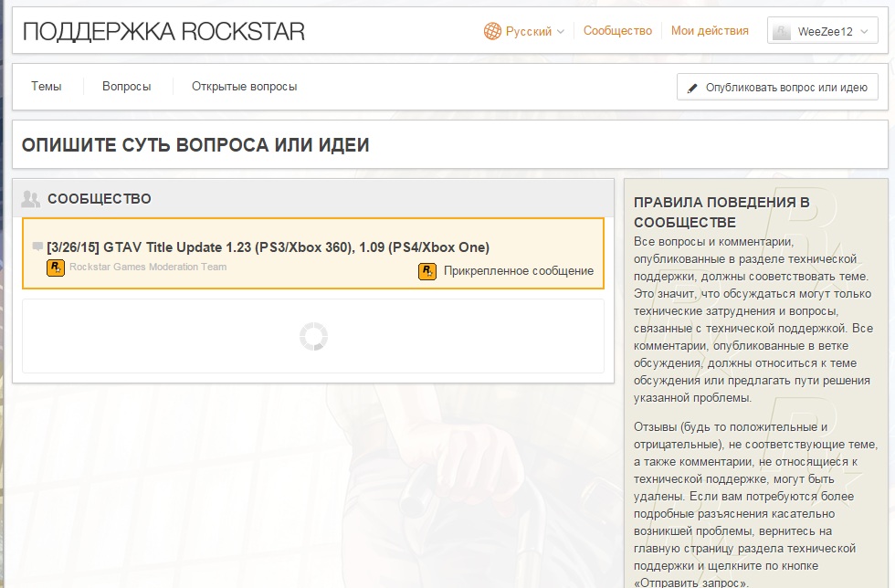Select the Открытые вопросы tab
The image size is (895, 588).
244,87
